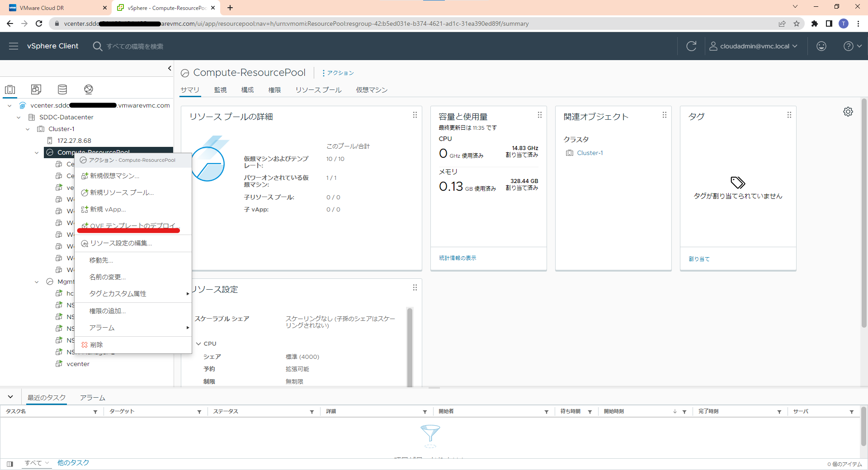
Task: Open the help question mark menu
Action: coord(853,46)
